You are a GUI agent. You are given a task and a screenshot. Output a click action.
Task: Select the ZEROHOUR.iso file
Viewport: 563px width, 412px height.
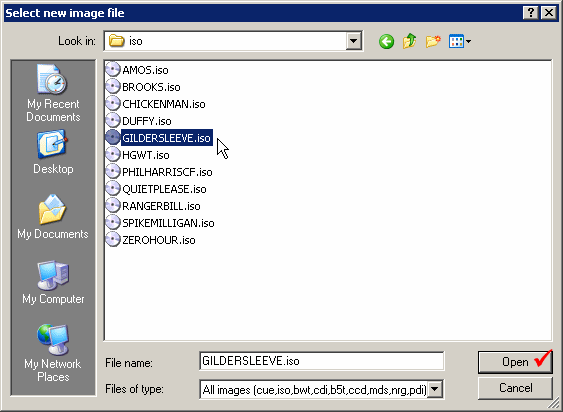click(151, 240)
